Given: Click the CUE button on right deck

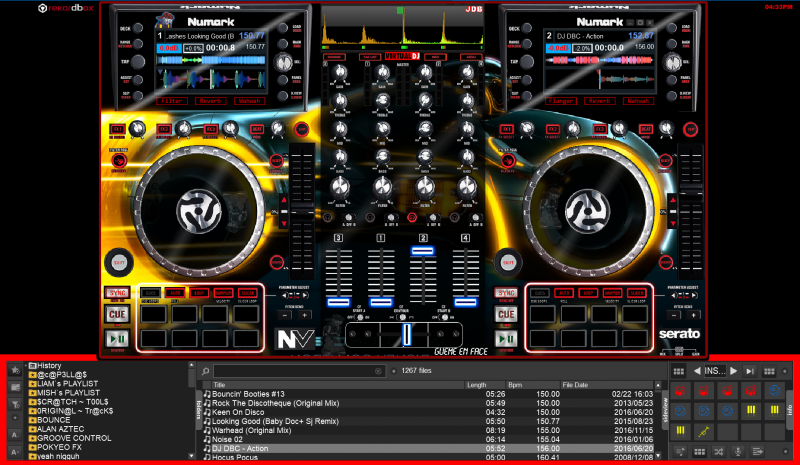Looking at the screenshot, I should pyautogui.click(x=506, y=314).
